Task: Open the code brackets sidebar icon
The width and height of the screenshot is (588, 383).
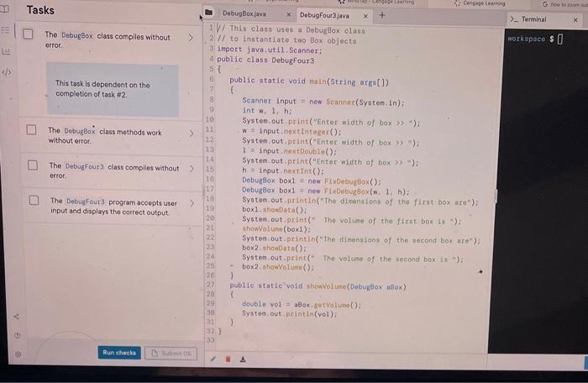Action: tap(7, 71)
